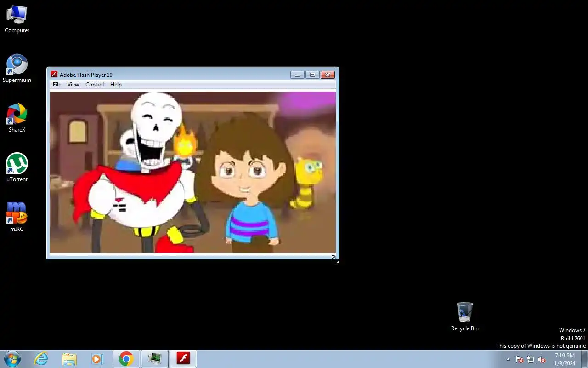Select the µTorrent desktop shortcut
Image resolution: width=588 pixels, height=368 pixels.
tap(17, 168)
